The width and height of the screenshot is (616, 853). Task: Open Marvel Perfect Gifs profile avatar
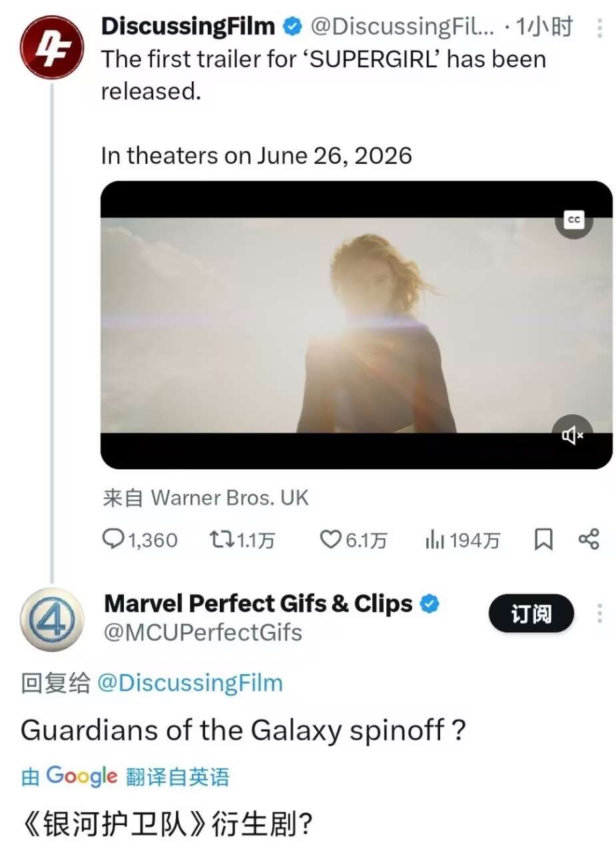coord(51,620)
